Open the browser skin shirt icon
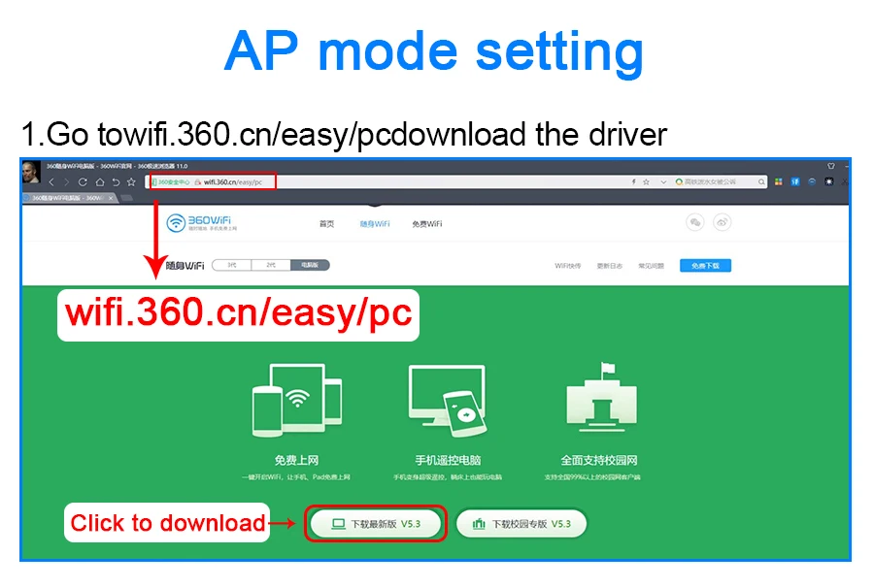The image size is (874, 588). [x=831, y=166]
